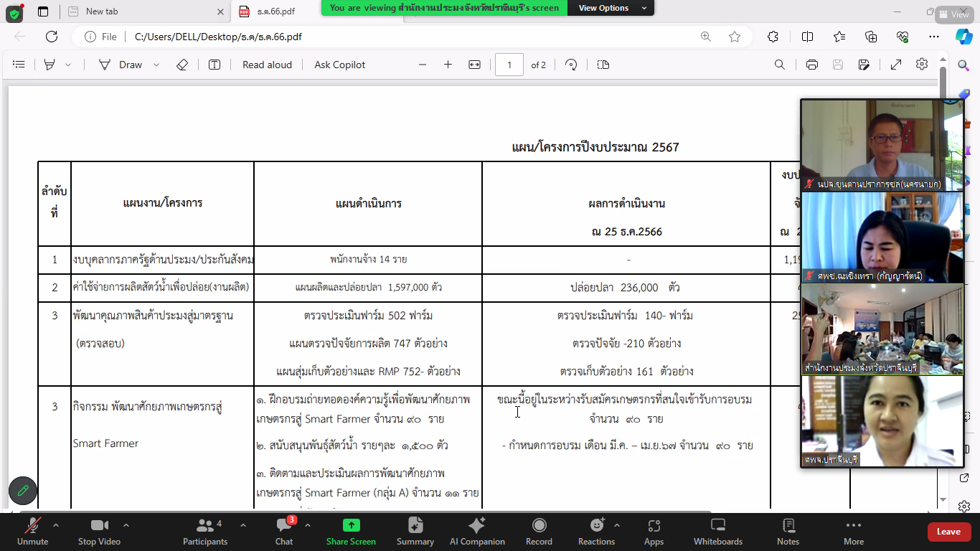Image resolution: width=980 pixels, height=551 pixels.
Task: Expand chat options arrow
Action: tap(308, 525)
